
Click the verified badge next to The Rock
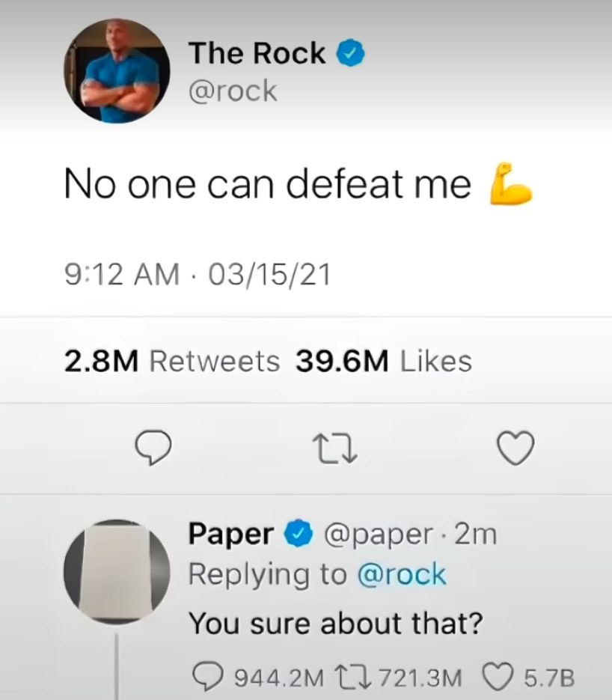(352, 54)
